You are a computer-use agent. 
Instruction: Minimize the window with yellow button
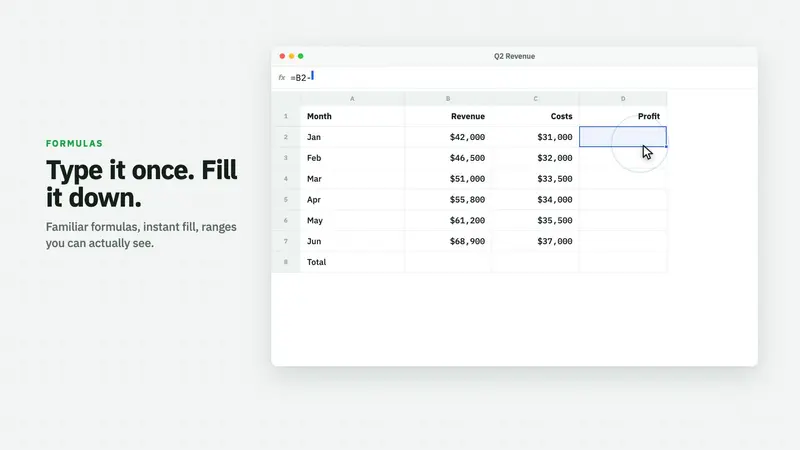coord(291,56)
